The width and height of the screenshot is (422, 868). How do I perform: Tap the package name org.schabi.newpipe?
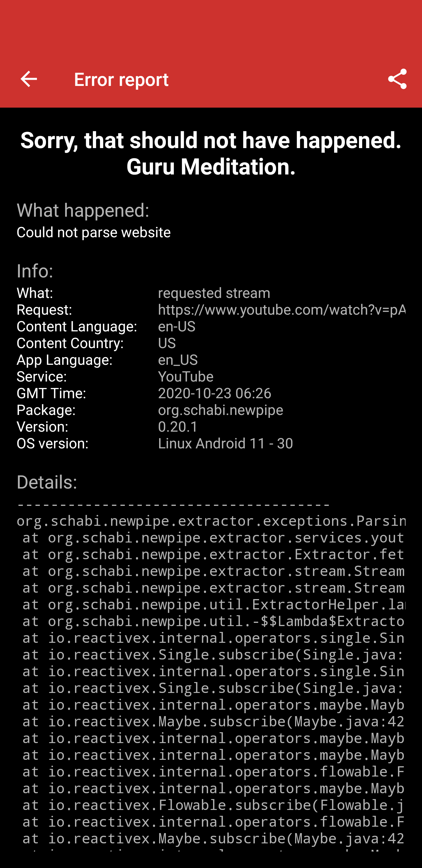point(221,410)
